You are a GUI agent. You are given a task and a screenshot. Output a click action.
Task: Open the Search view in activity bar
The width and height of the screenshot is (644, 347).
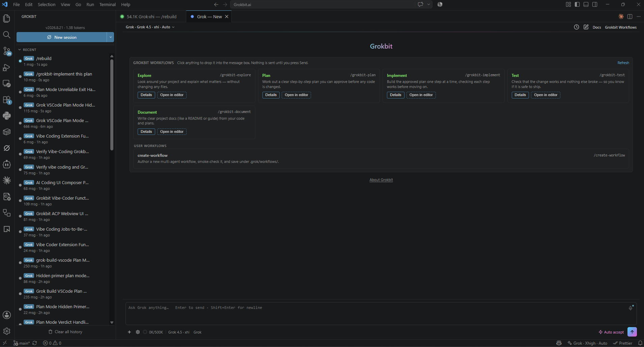tap(7, 35)
